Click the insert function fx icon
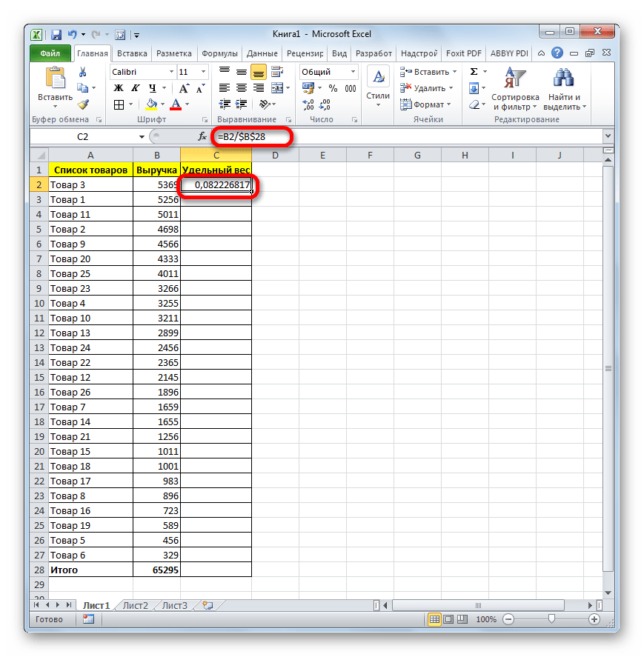Screen dimensions: 644x657 click(x=202, y=136)
